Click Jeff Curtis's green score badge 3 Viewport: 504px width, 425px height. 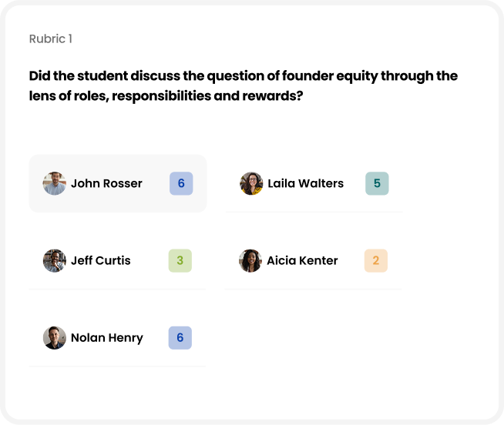[180, 260]
